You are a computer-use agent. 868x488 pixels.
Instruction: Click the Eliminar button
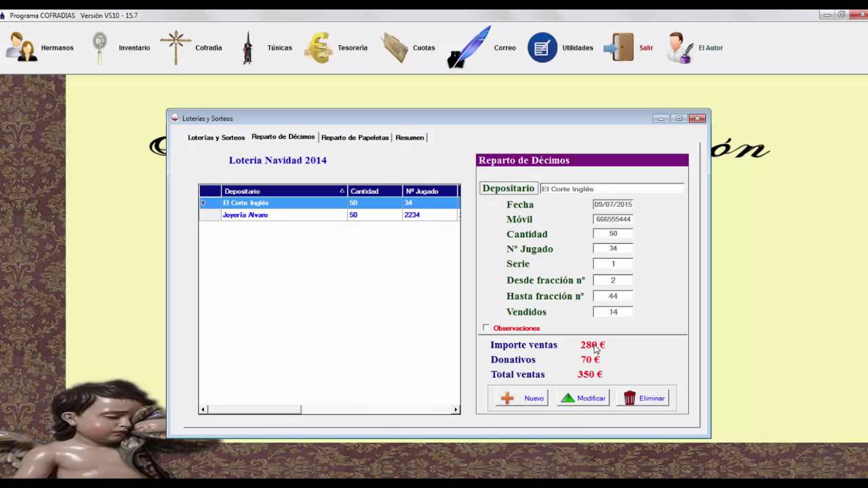tap(643, 398)
